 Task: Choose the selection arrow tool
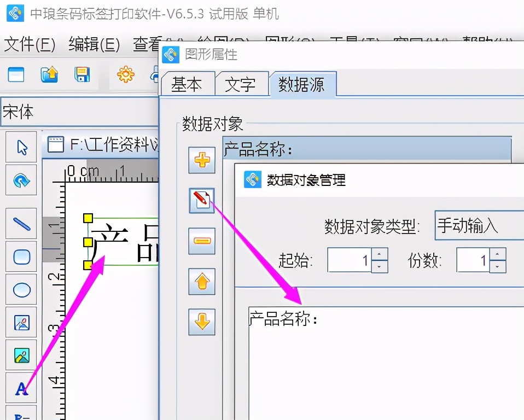tap(21, 147)
